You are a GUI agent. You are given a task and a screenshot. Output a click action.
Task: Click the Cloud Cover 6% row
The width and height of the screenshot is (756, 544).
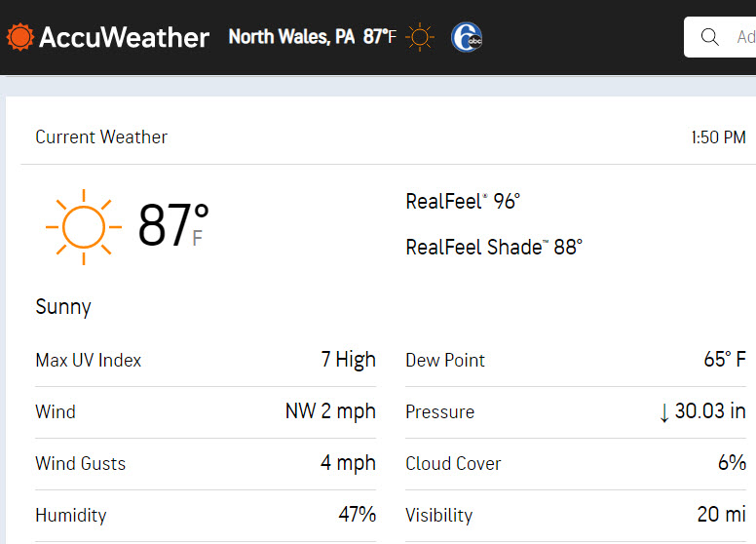(576, 464)
